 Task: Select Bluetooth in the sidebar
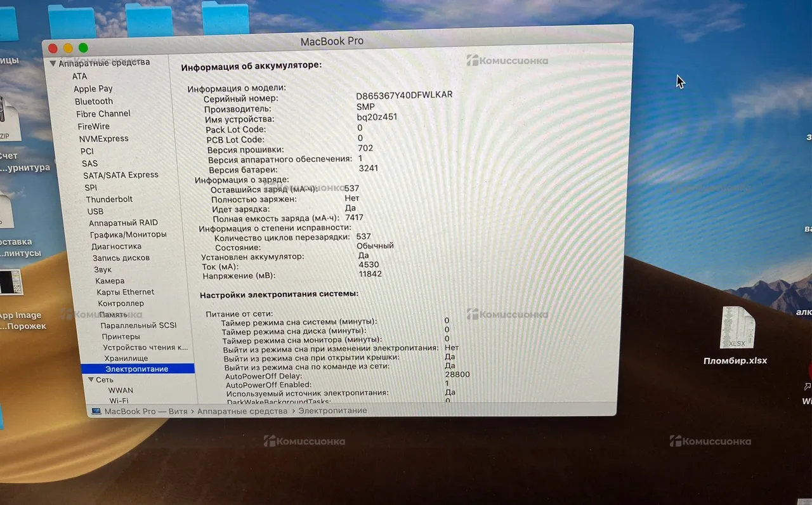coord(94,102)
